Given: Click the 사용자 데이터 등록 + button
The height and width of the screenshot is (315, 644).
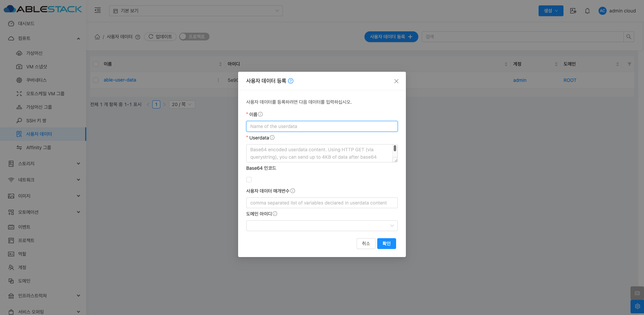Looking at the screenshot, I should coord(391,37).
